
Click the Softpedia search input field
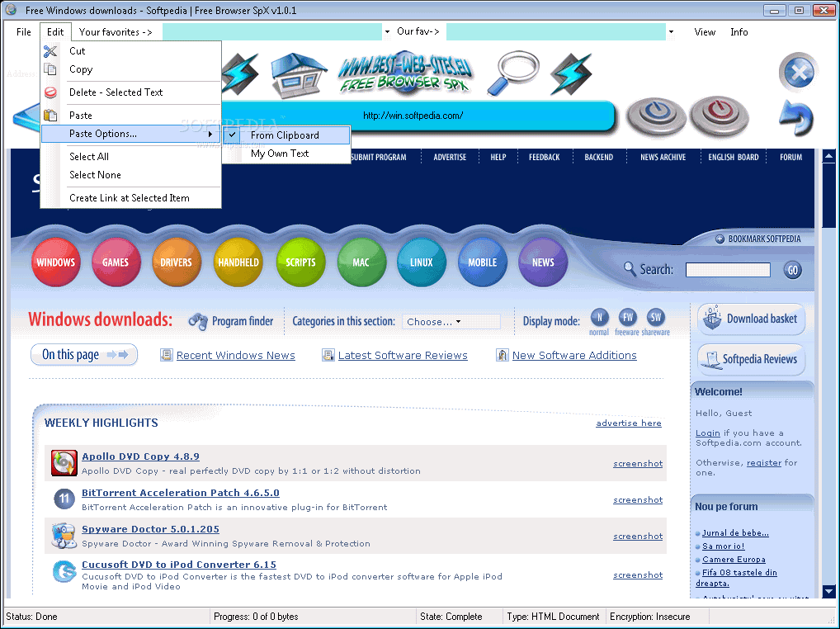point(728,269)
